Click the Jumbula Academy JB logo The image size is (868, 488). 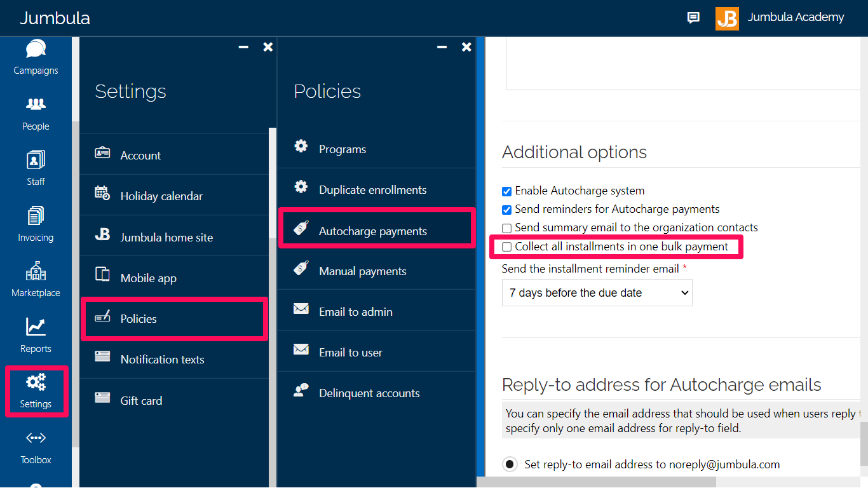pos(727,18)
